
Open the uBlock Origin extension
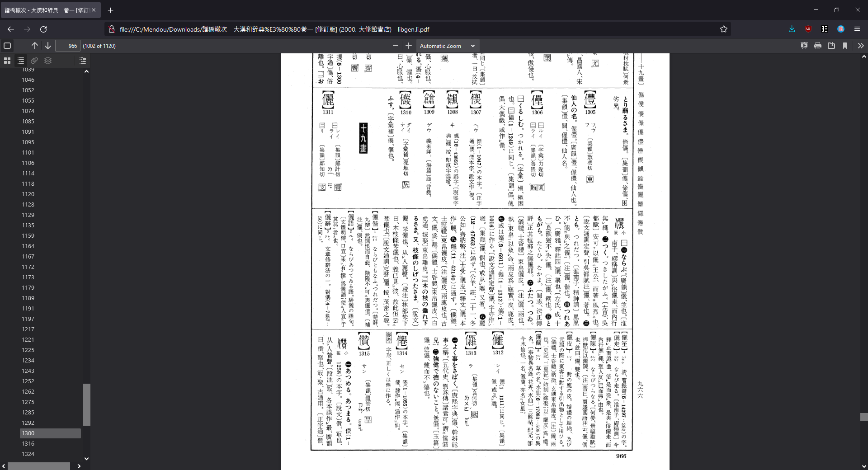(x=808, y=29)
